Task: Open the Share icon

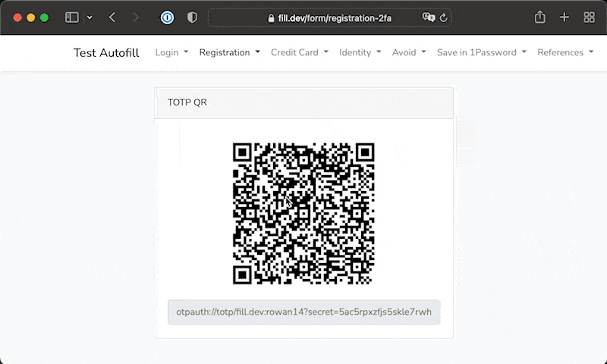Action: coord(540,17)
